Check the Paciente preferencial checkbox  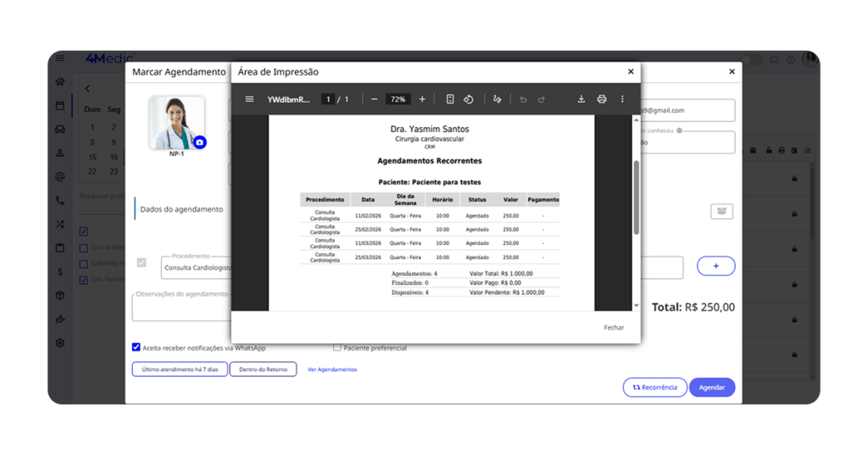click(x=337, y=347)
